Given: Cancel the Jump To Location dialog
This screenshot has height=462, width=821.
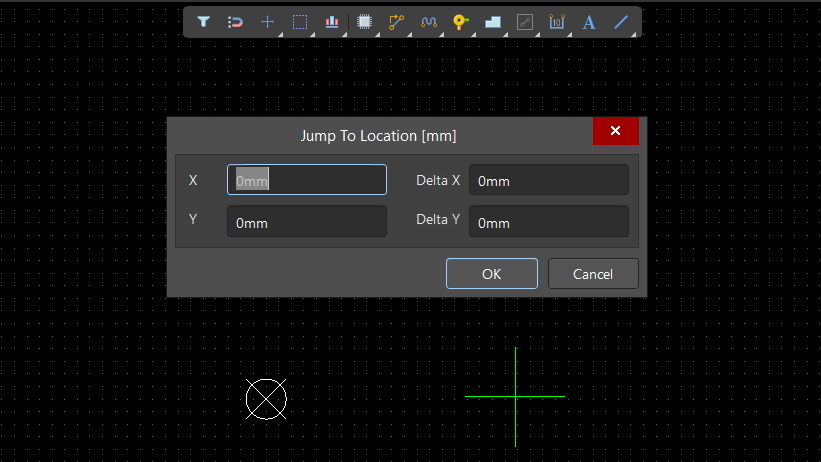Looking at the screenshot, I should tap(593, 274).
